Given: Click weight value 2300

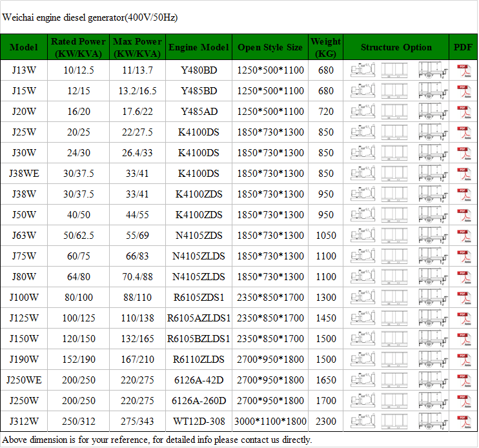Looking at the screenshot, I should coord(326,422).
